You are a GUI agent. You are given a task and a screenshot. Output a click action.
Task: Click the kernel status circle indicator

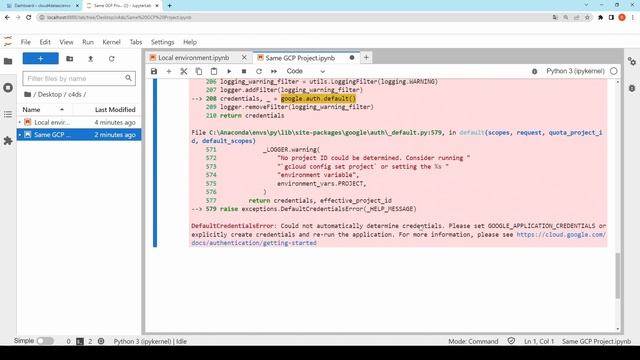click(613, 71)
